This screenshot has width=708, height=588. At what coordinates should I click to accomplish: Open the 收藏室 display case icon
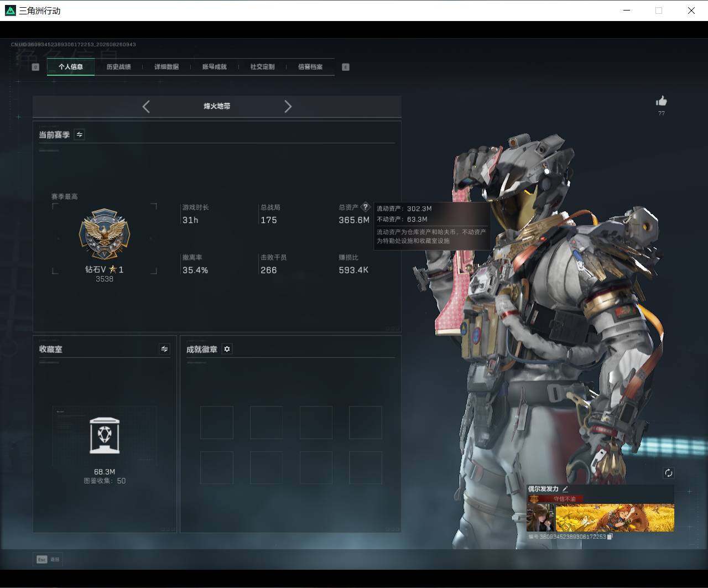click(x=105, y=435)
